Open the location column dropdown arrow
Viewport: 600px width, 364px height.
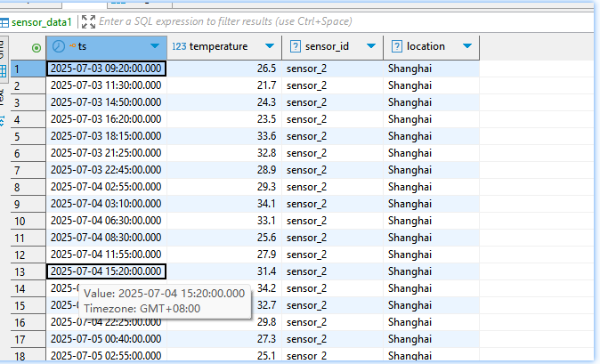tap(467, 46)
